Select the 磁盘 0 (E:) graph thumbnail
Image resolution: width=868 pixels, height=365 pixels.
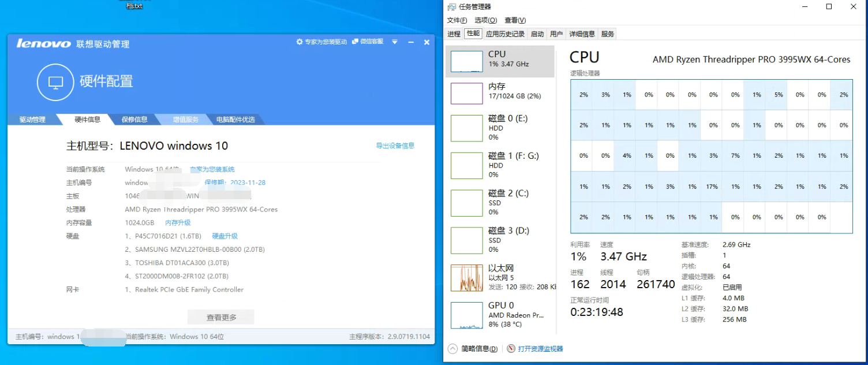point(466,128)
